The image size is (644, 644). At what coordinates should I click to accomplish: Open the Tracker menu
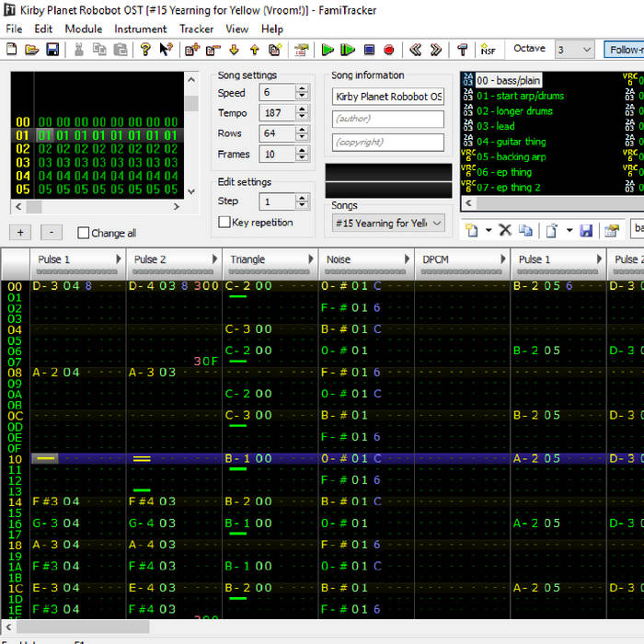click(196, 29)
